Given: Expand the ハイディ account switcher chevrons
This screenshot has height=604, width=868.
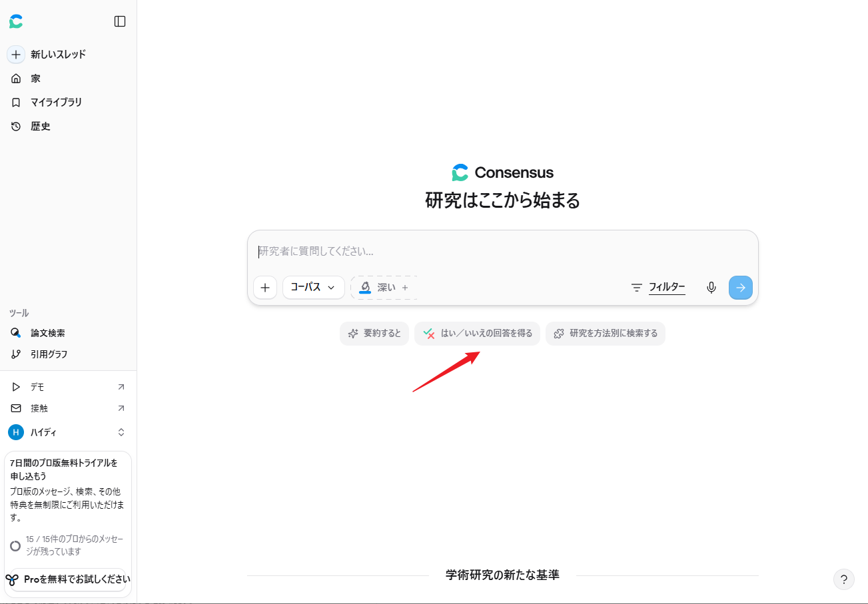Looking at the screenshot, I should 121,432.
